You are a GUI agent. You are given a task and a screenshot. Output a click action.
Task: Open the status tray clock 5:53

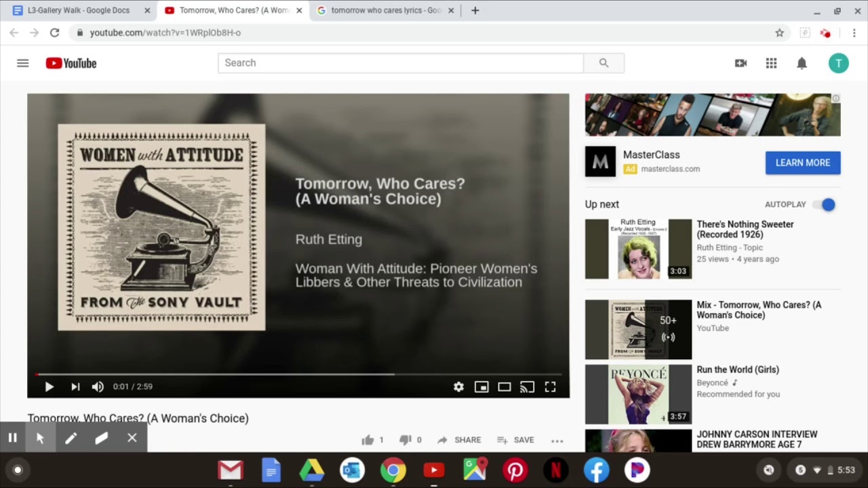[846, 470]
